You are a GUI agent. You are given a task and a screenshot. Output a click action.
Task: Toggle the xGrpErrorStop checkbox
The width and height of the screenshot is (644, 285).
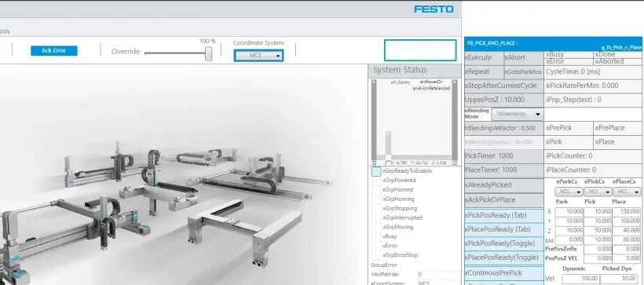pos(376,255)
